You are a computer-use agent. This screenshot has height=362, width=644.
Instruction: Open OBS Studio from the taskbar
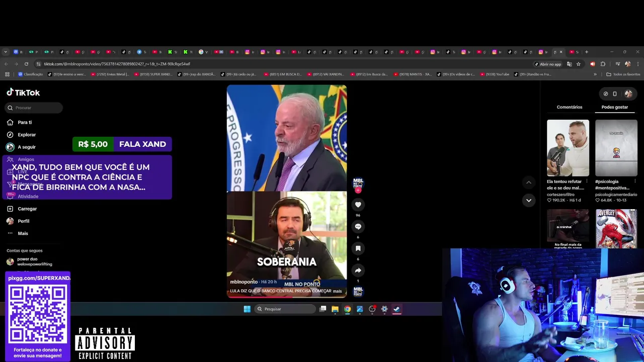click(372, 309)
